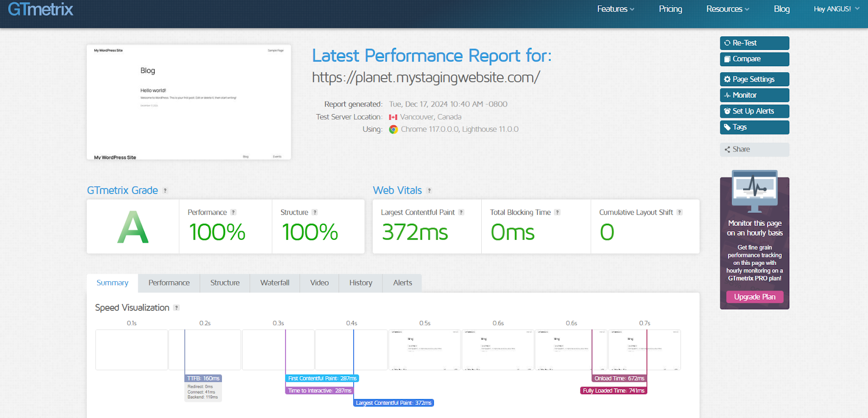Click the Tags button

(x=755, y=127)
